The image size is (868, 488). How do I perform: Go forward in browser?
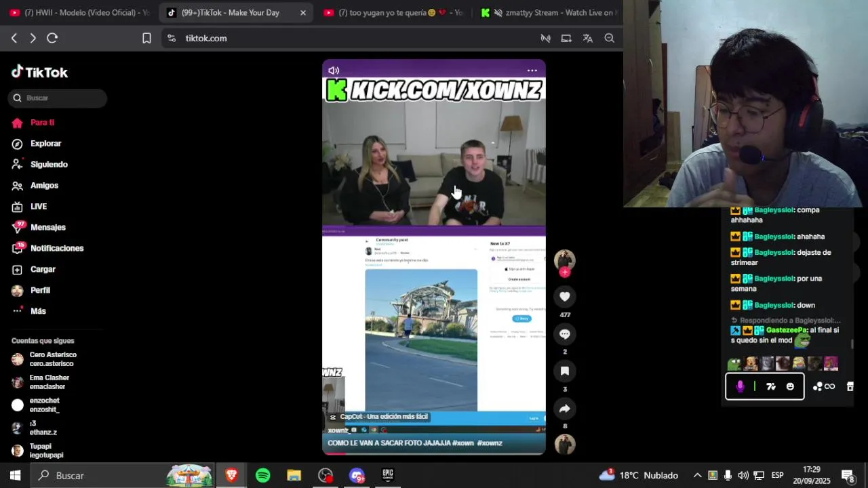33,39
